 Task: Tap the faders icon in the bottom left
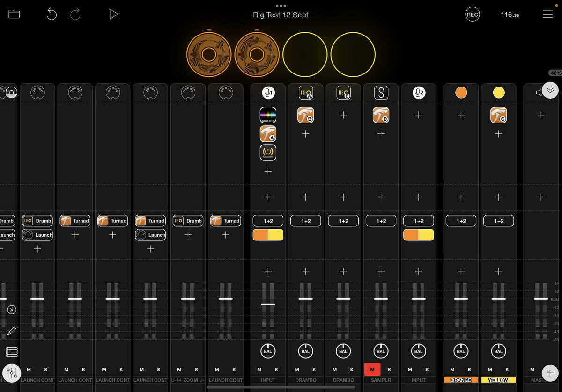coord(12,373)
